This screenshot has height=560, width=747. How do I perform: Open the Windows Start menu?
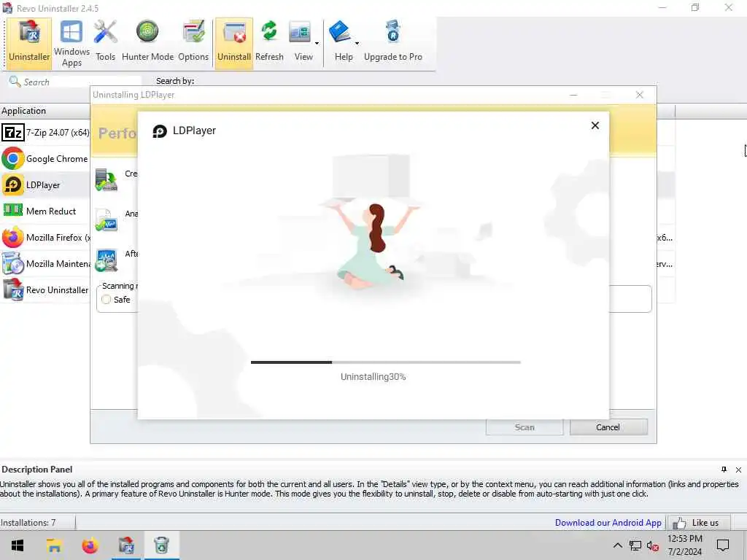coord(18,545)
